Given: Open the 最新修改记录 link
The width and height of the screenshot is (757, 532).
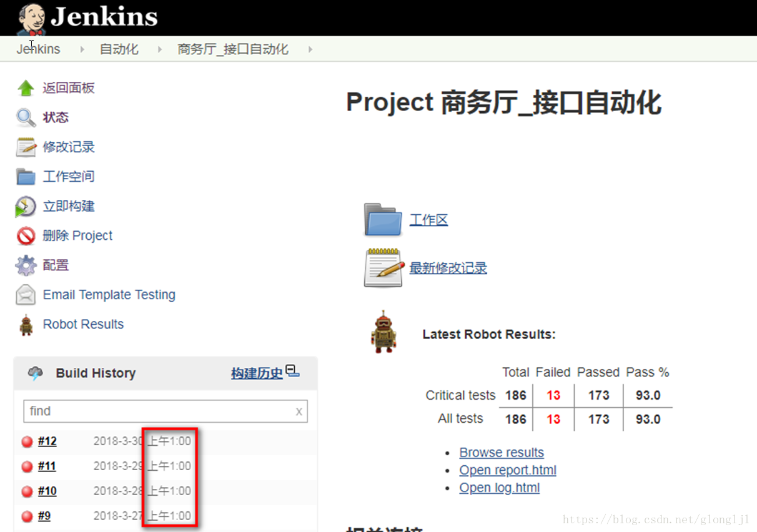Looking at the screenshot, I should (x=448, y=268).
